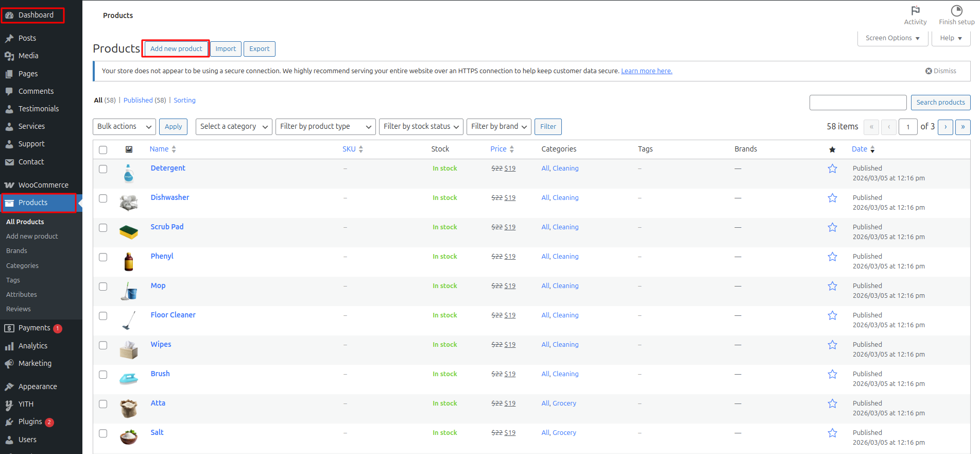Click the Finish setup progress icon

click(956, 11)
